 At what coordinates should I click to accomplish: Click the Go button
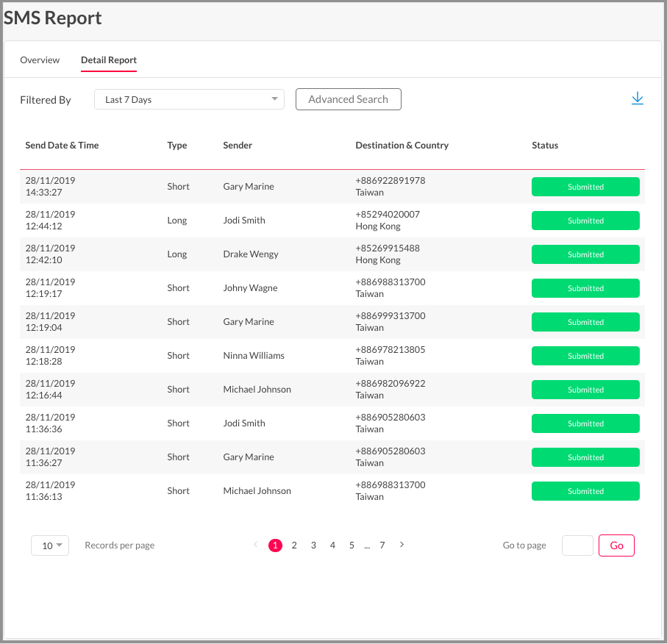coord(616,545)
